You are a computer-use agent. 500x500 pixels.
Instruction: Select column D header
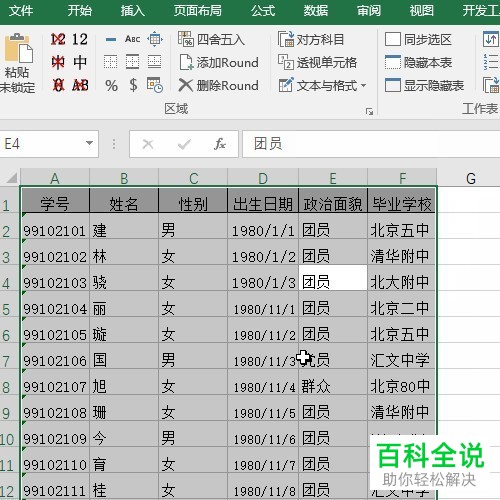pos(263,178)
